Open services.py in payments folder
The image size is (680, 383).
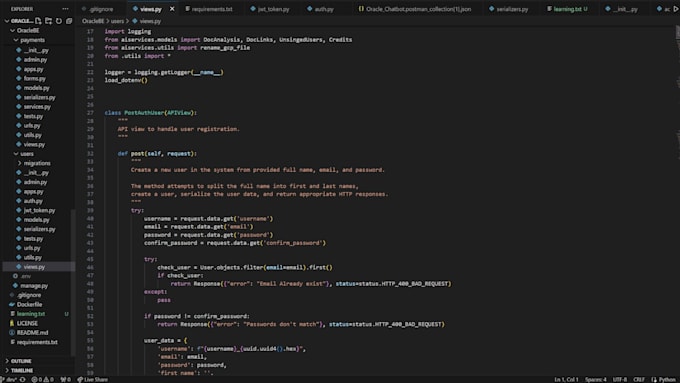[37, 107]
